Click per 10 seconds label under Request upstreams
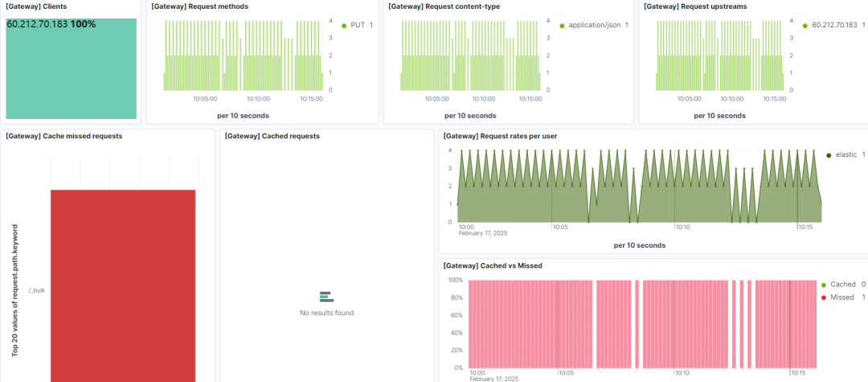Image resolution: width=868 pixels, height=382 pixels. [x=719, y=116]
